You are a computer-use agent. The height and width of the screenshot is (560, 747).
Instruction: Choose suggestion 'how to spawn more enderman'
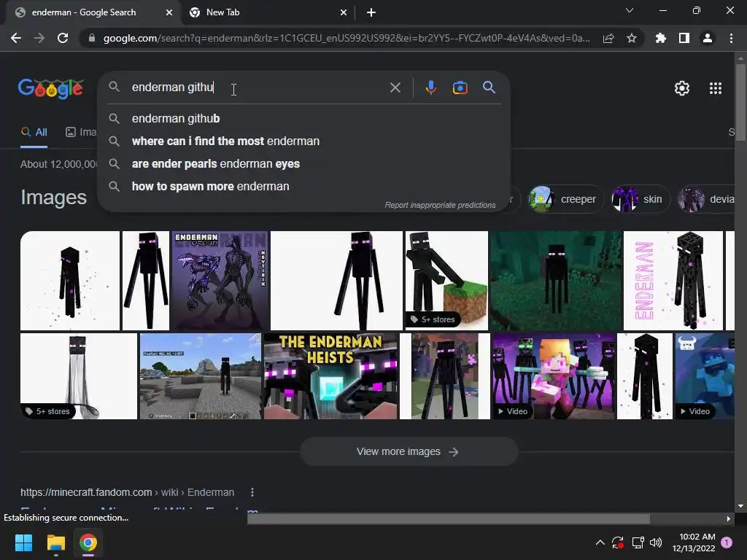(304, 187)
